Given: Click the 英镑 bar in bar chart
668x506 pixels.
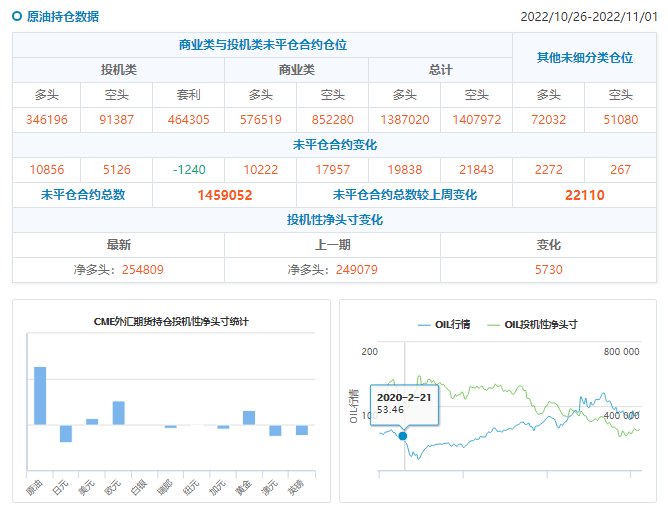Looking at the screenshot, I should pos(301,430).
